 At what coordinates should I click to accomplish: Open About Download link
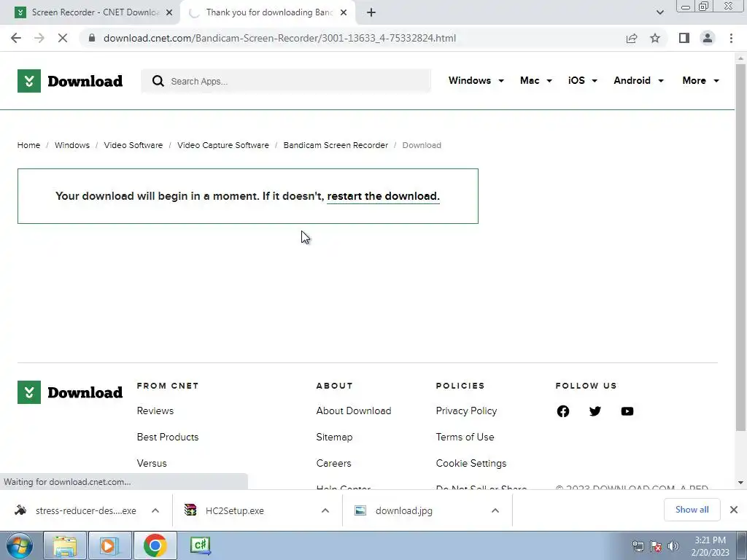click(x=354, y=411)
